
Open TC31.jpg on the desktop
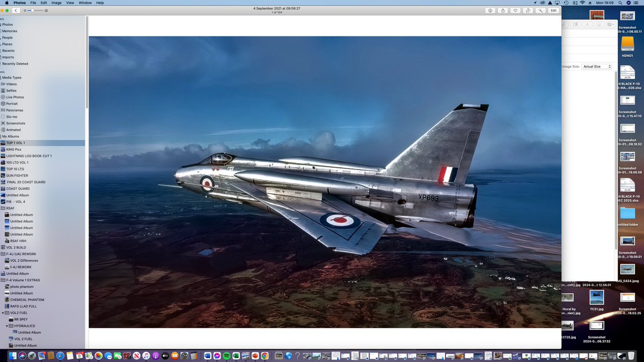(x=596, y=300)
